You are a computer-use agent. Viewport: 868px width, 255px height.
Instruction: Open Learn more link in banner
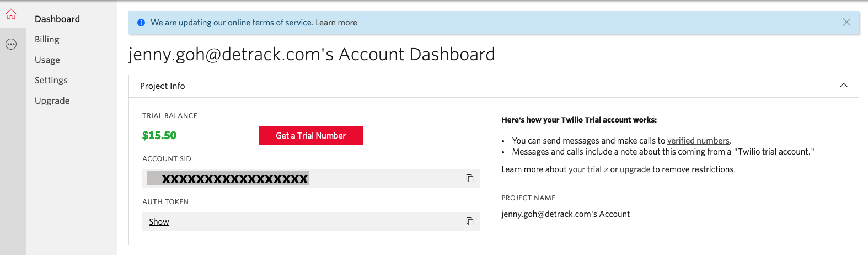336,23
